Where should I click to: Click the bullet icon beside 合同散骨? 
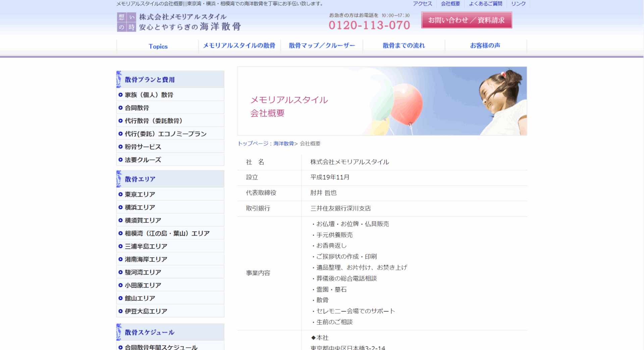click(x=120, y=108)
